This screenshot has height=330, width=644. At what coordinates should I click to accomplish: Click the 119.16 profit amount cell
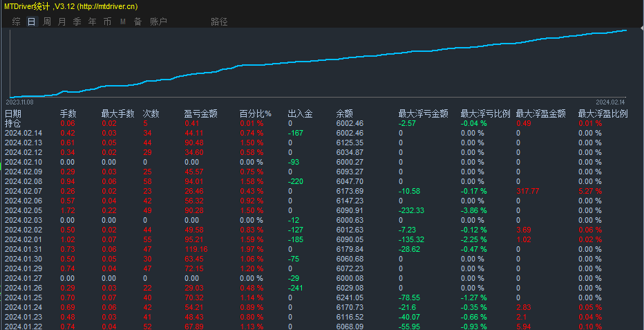(x=196, y=249)
